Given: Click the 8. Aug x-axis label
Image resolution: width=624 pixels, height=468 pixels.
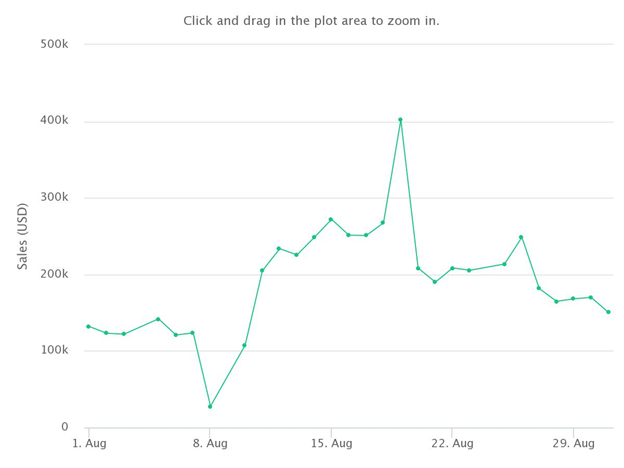Looking at the screenshot, I should [210, 443].
